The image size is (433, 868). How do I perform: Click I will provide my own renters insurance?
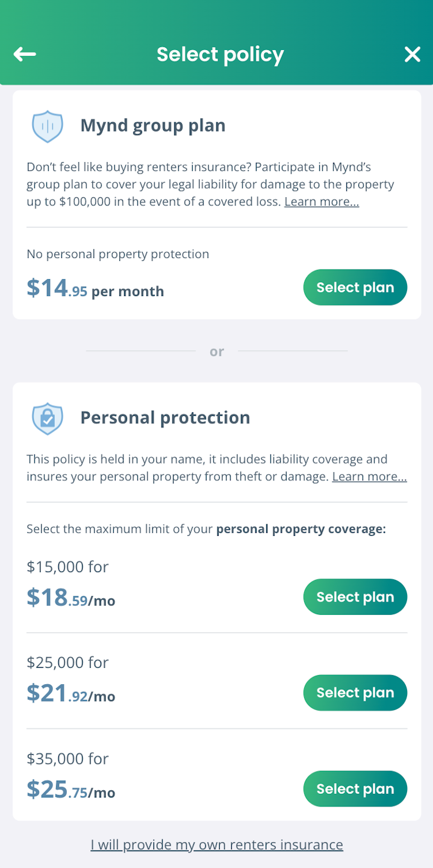[217, 844]
